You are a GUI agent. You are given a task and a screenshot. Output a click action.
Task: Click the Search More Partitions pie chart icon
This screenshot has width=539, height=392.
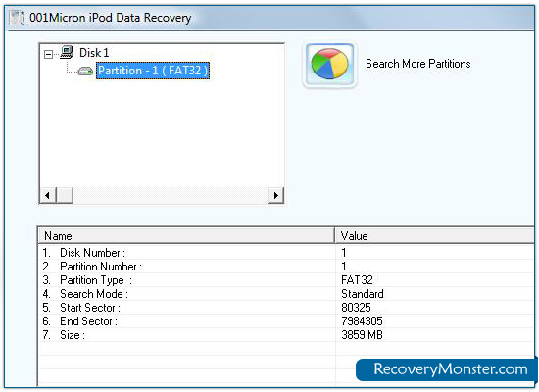(x=329, y=65)
